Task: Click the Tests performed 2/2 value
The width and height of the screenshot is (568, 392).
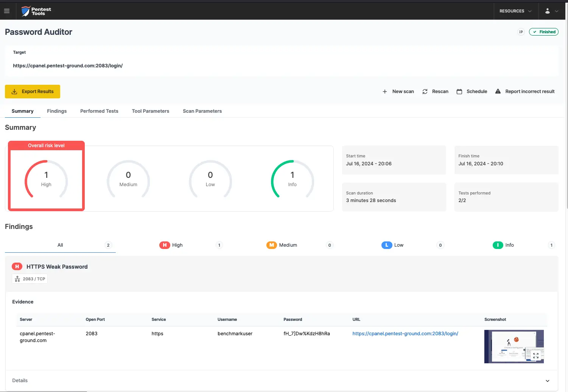Action: [x=462, y=201]
